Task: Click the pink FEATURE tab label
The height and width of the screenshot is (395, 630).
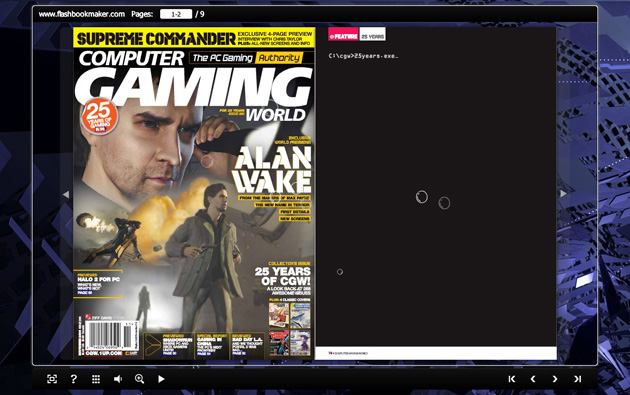Action: (343, 35)
